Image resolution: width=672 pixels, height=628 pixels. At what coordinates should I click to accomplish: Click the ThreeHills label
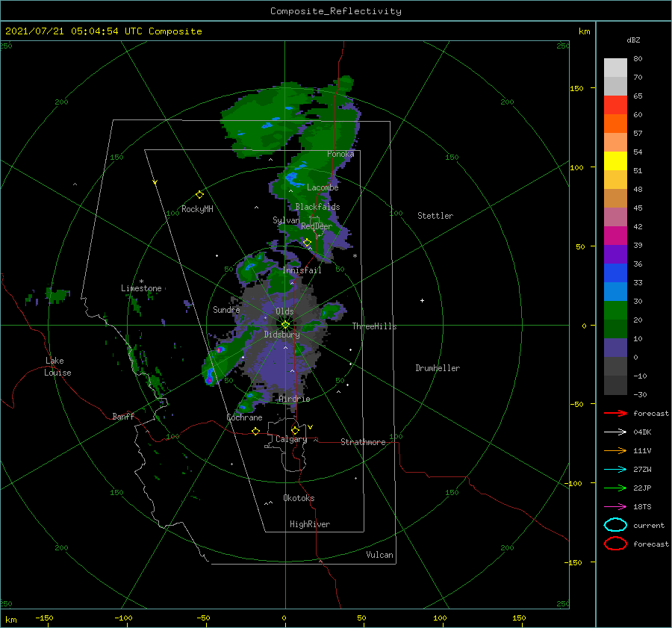tap(375, 326)
